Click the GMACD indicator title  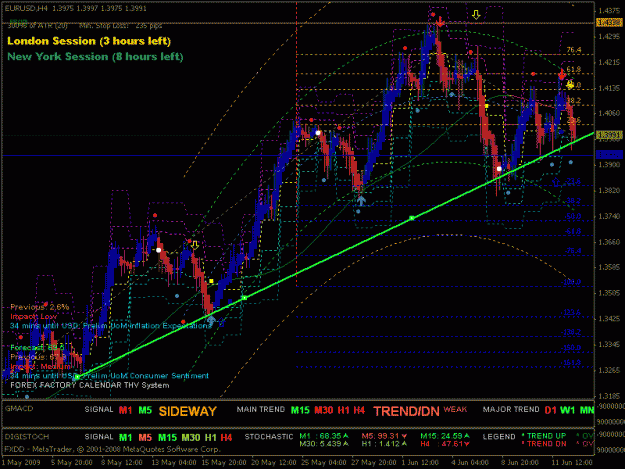click(x=19, y=408)
